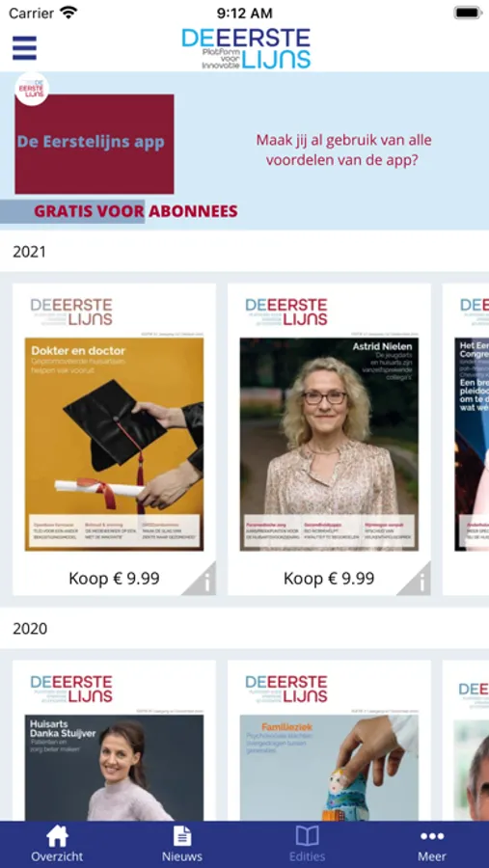Buy Astrid Nielen issue for € 9.99
Screen dimensions: 489x868
(329, 579)
